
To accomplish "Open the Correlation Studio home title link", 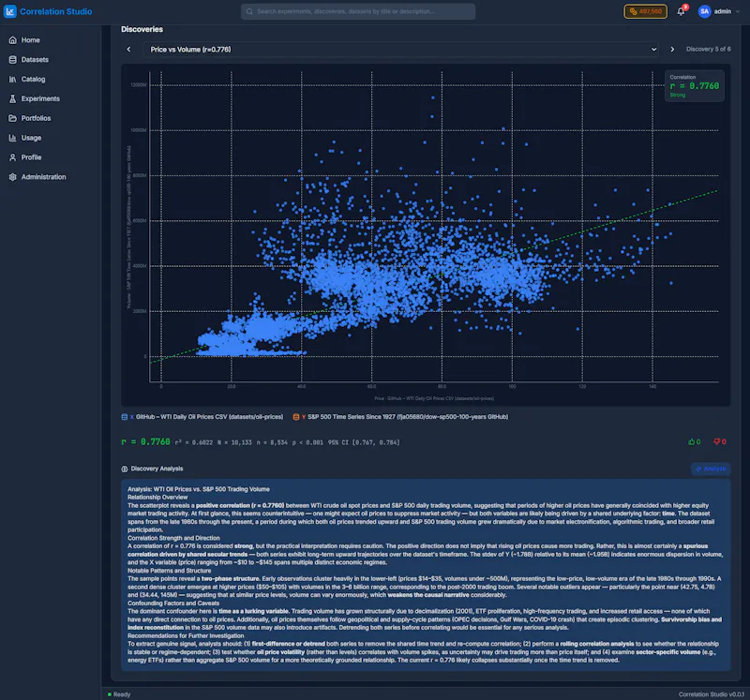I will tap(55, 11).
